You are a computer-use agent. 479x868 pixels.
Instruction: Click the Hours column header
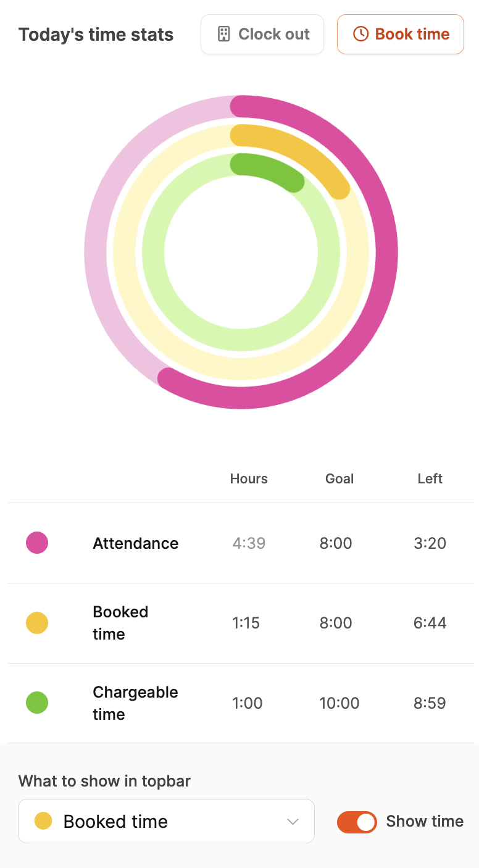[x=249, y=478]
